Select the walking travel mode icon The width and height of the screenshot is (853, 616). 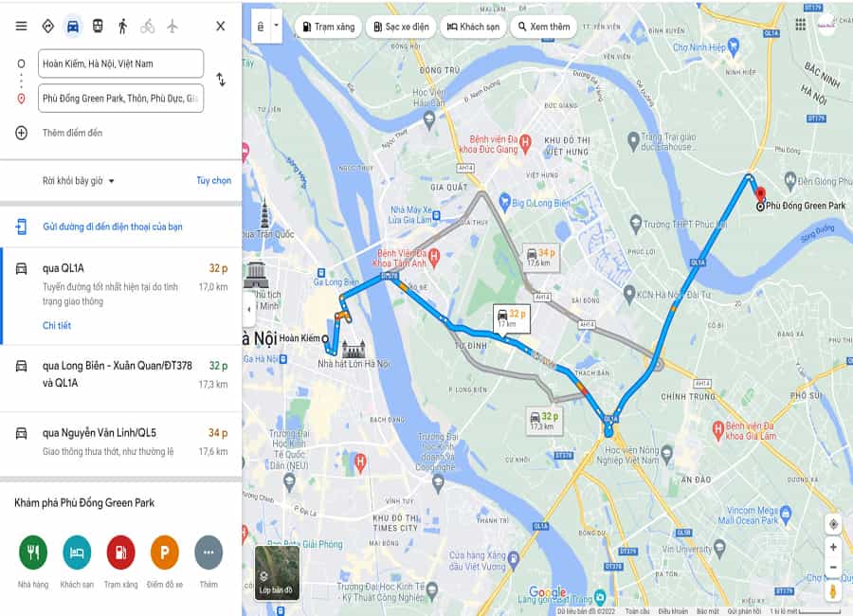click(x=123, y=27)
